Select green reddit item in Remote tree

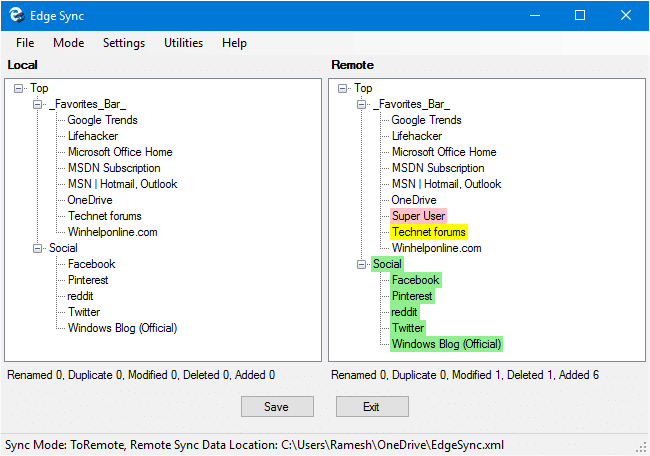404,312
